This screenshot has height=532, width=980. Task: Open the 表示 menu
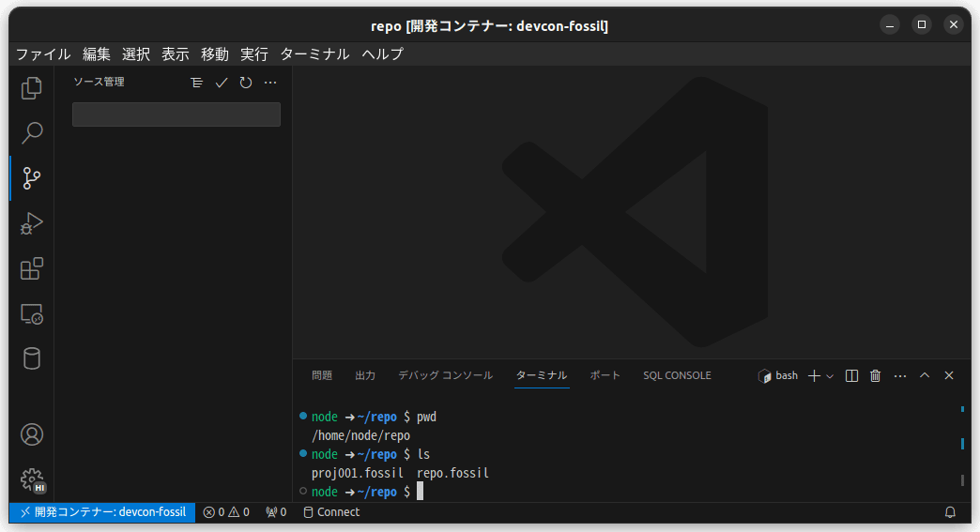pos(175,54)
